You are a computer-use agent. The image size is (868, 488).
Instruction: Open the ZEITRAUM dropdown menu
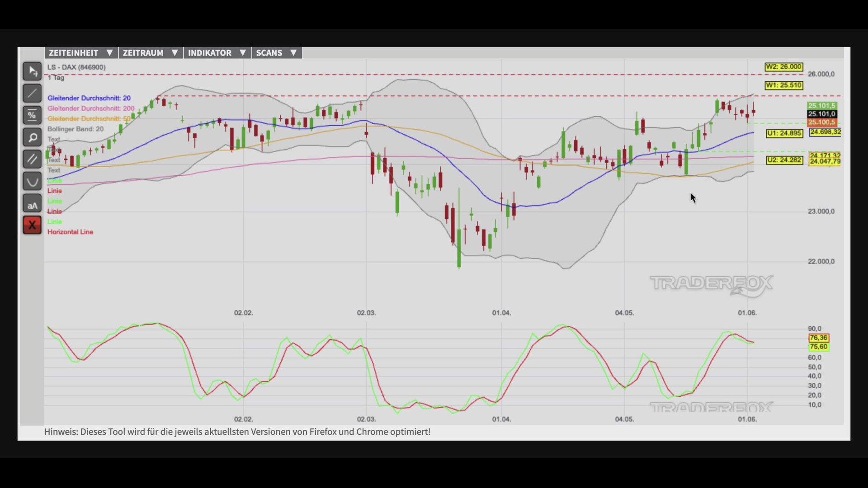point(151,53)
